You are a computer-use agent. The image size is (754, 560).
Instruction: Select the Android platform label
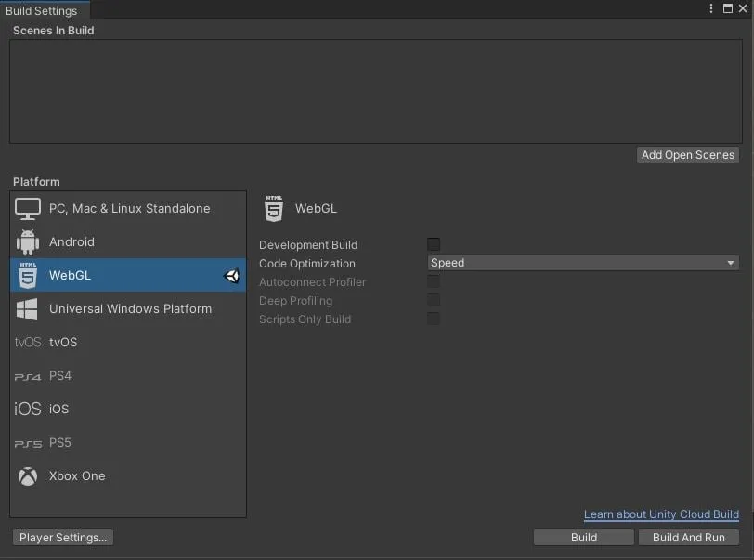[x=71, y=241]
